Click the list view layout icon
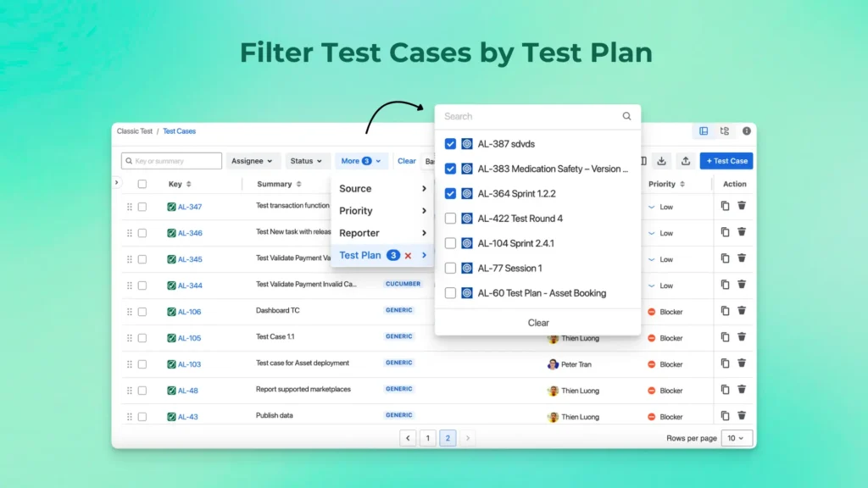The height and width of the screenshot is (488, 868). pyautogui.click(x=704, y=131)
